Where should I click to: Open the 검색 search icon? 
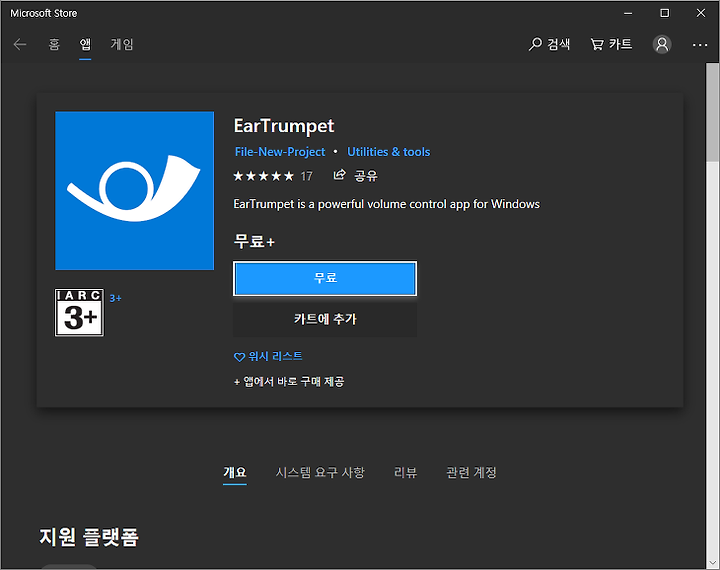pyautogui.click(x=549, y=44)
